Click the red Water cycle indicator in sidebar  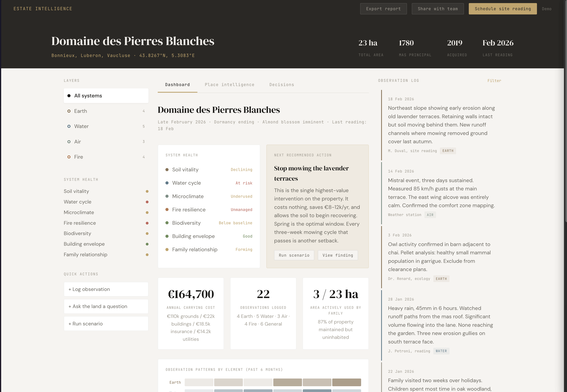pos(147,202)
